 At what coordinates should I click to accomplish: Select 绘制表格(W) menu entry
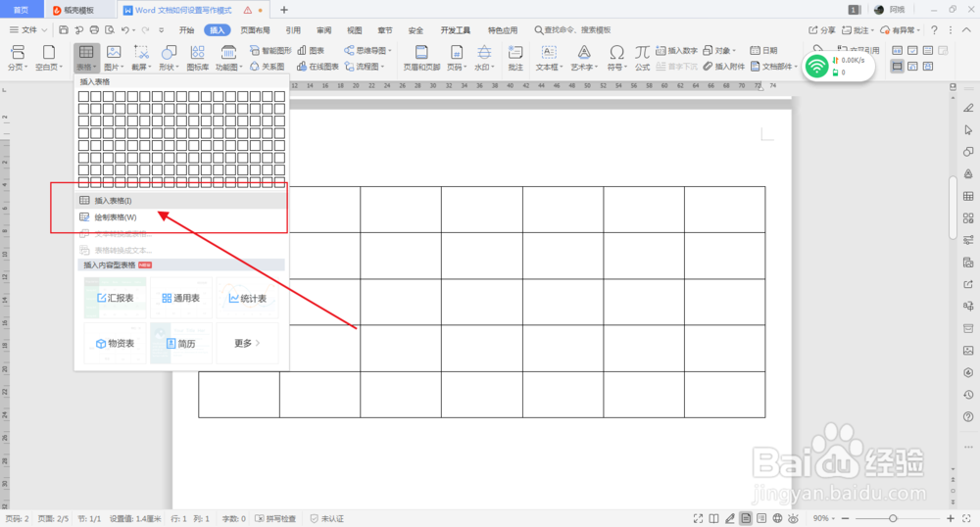[181, 217]
